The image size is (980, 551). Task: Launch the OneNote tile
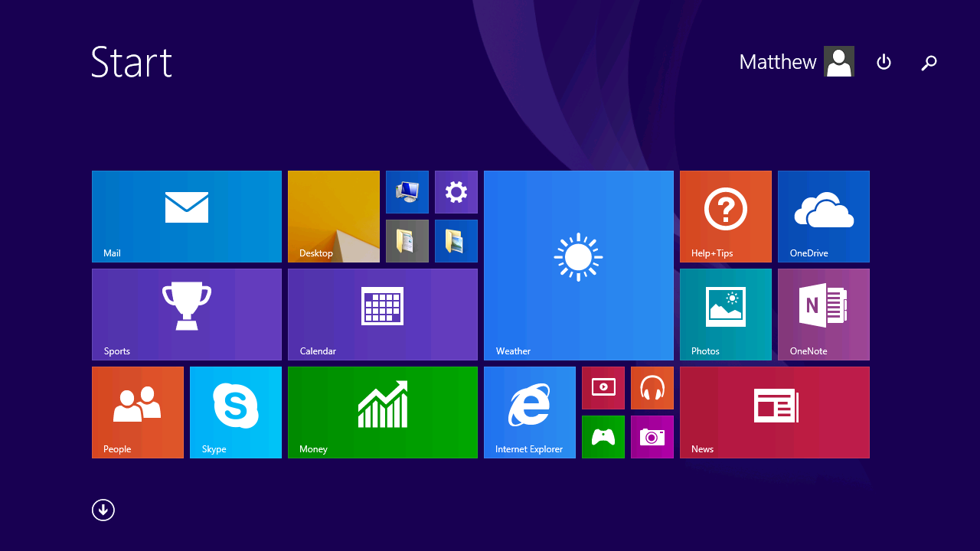point(824,315)
